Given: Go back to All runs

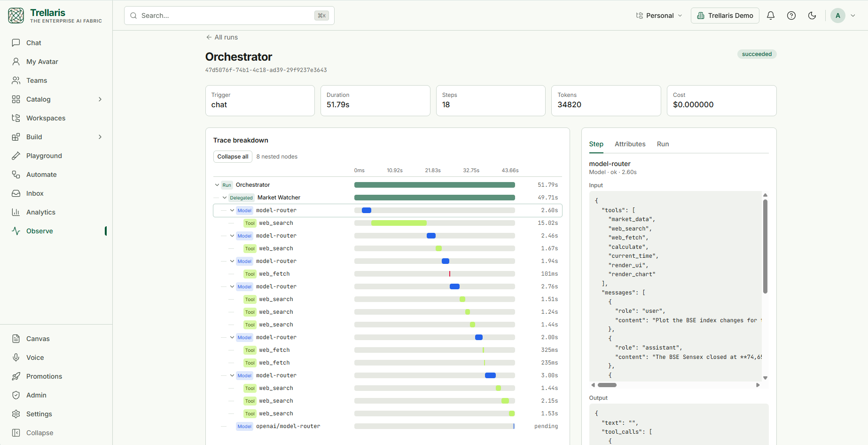Looking at the screenshot, I should [222, 37].
